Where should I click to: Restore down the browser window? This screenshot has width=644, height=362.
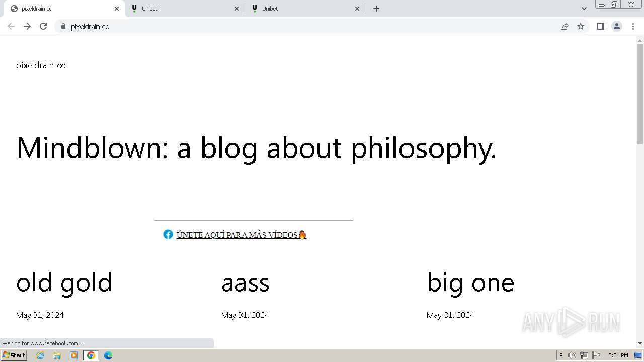(614, 4)
